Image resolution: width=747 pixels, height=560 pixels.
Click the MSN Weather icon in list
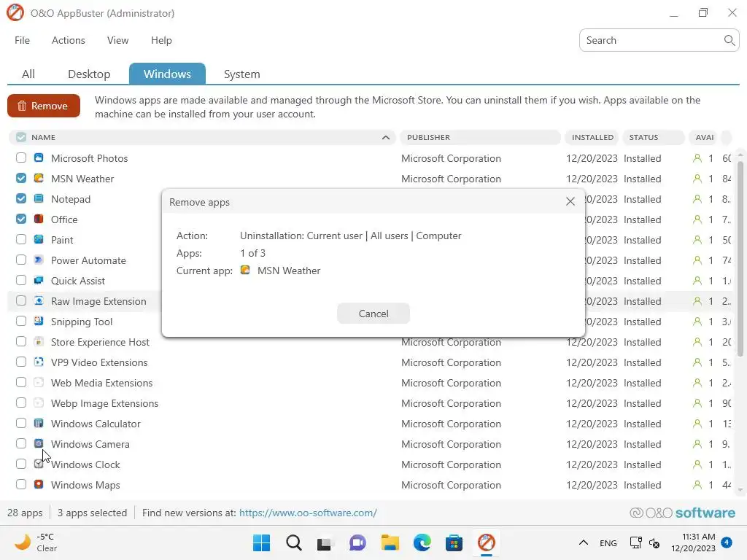point(39,178)
